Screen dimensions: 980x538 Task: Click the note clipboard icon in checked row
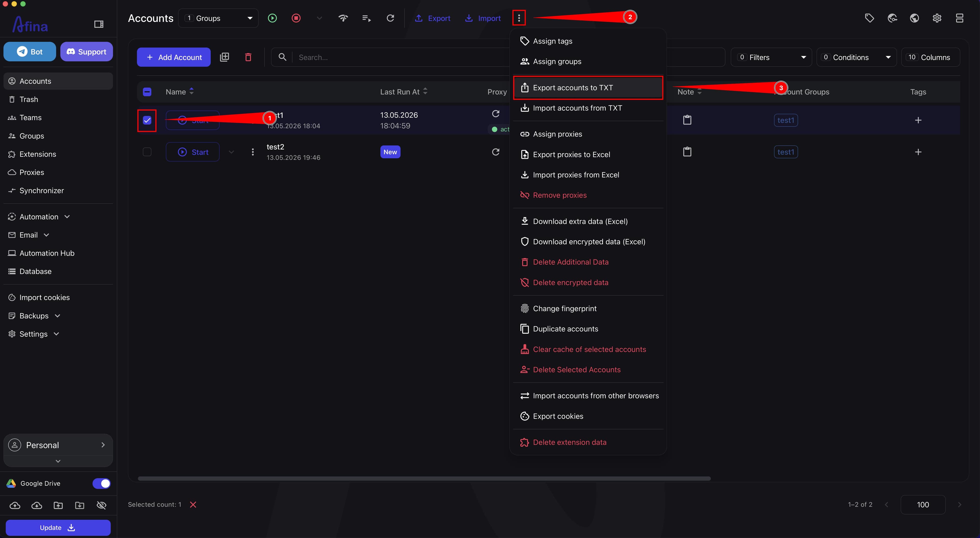(x=687, y=120)
